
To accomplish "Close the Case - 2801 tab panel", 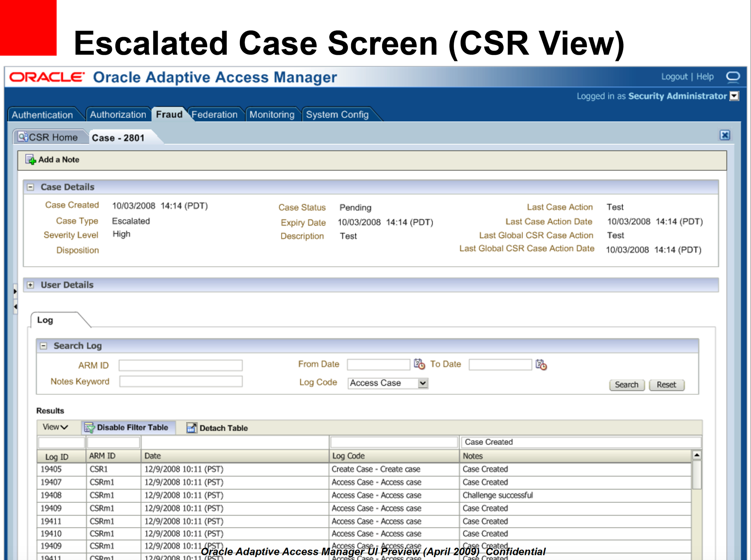I will 724,135.
